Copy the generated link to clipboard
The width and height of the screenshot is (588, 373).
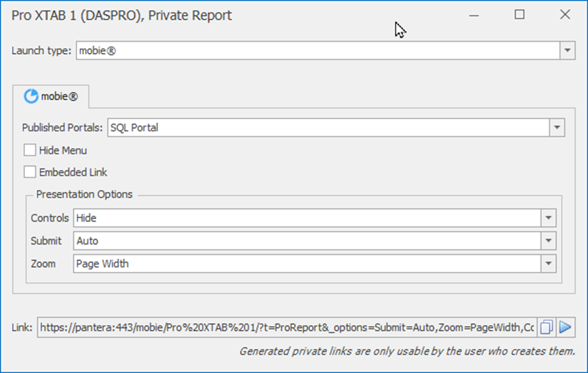click(547, 327)
